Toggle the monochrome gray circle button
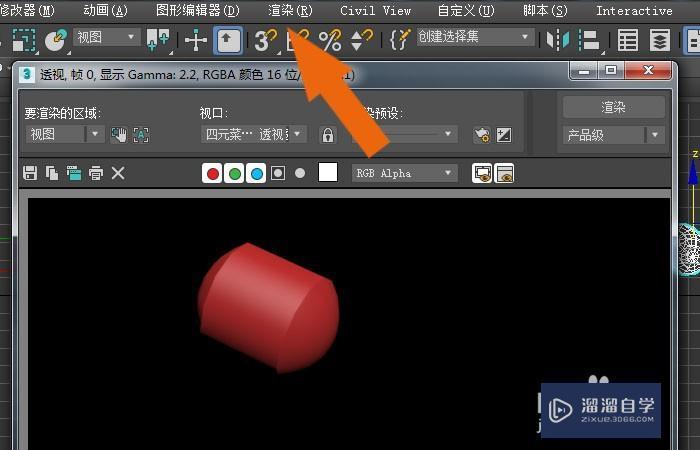The width and height of the screenshot is (700, 450). 300,173
